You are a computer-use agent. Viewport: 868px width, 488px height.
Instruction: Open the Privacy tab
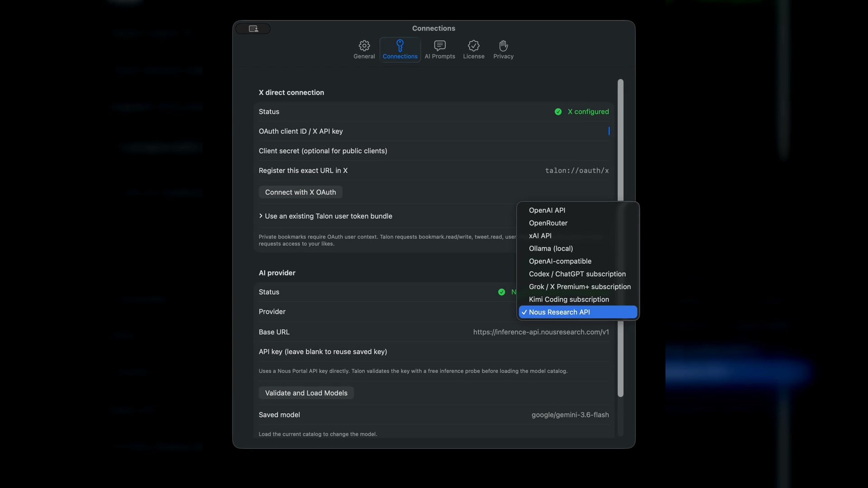coord(503,50)
